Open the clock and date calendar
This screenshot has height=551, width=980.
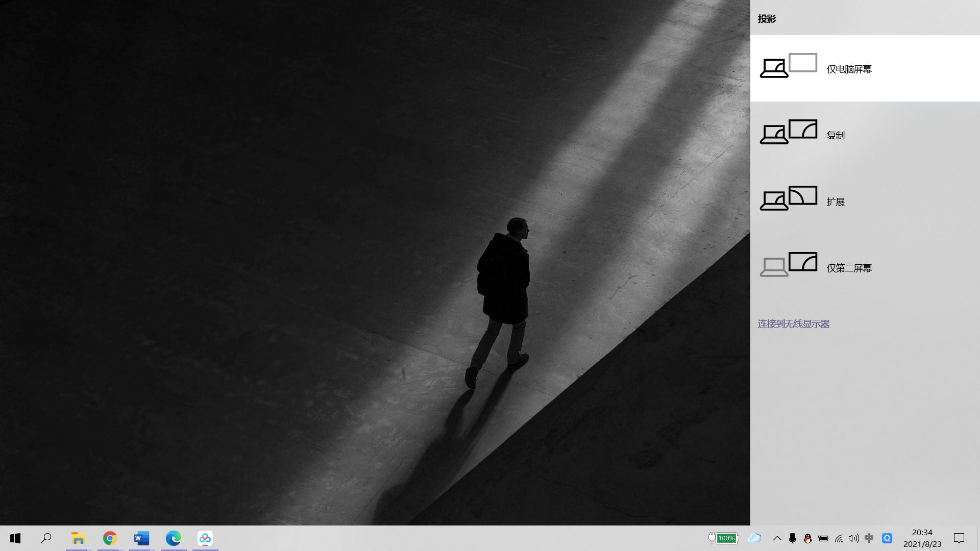[922, 538]
